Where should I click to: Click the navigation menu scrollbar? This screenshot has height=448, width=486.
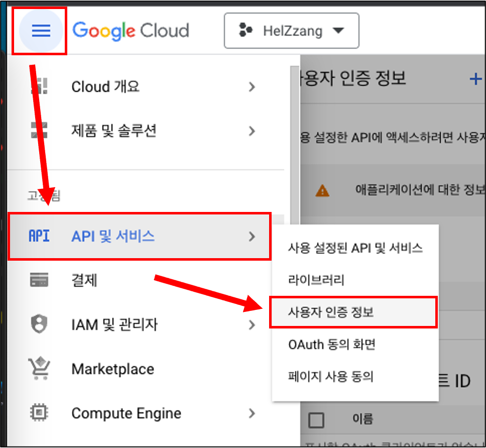(294, 144)
